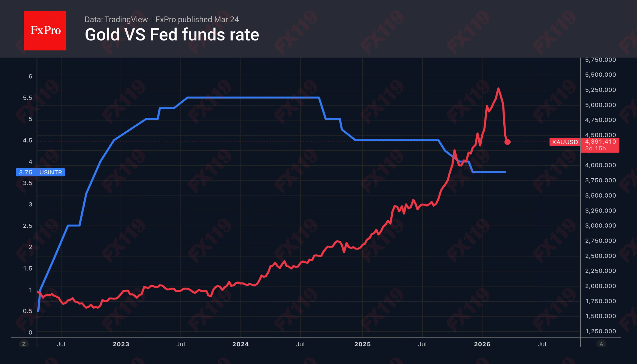
Task: Click the Data: TradingView source text
Action: click(x=116, y=19)
